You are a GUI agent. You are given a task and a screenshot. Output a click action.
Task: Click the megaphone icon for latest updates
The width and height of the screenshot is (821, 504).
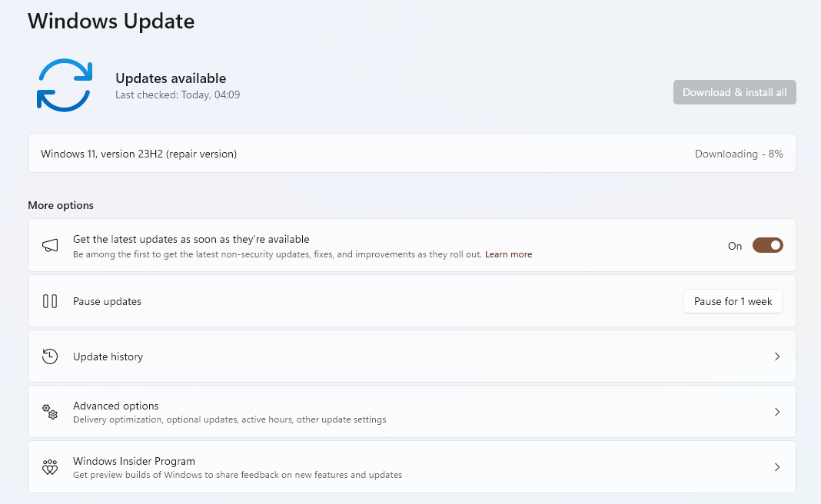[x=50, y=246]
